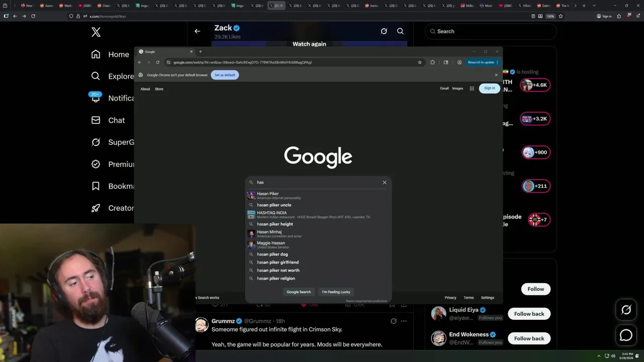Open Settings in Google footer
The image size is (644, 362).
coord(488,298)
